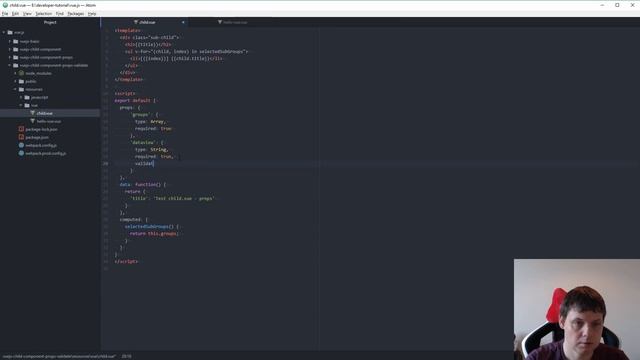This screenshot has width=640, height=360.
Task: Click 'type: String,' in the code
Action: coord(151,149)
